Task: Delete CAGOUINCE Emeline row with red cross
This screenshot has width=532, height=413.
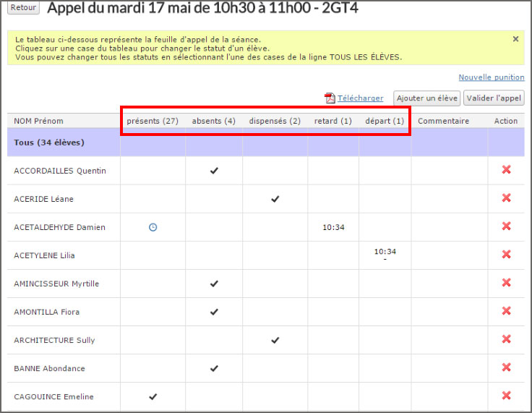Action: [x=506, y=396]
